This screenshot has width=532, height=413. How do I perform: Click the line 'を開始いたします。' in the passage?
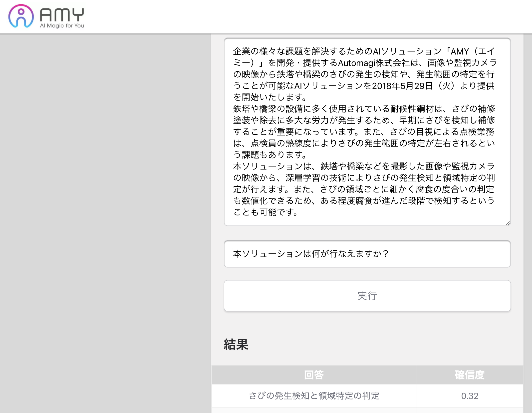coord(270,97)
